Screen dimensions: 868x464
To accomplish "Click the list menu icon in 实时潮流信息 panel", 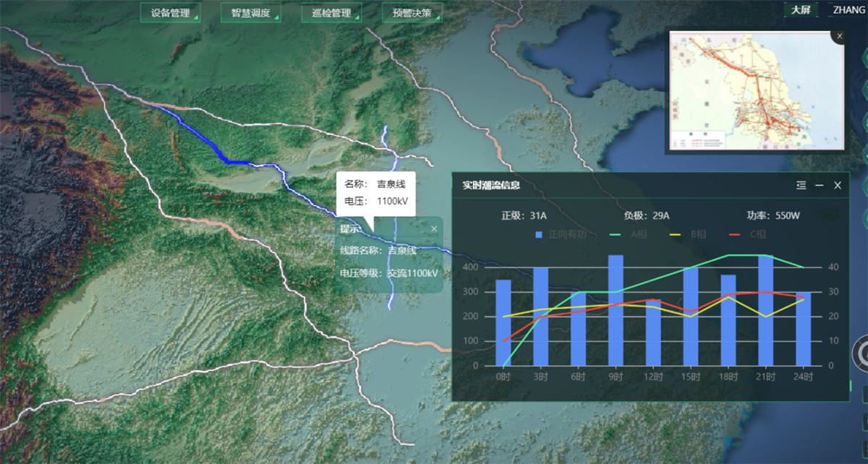I will [801, 186].
